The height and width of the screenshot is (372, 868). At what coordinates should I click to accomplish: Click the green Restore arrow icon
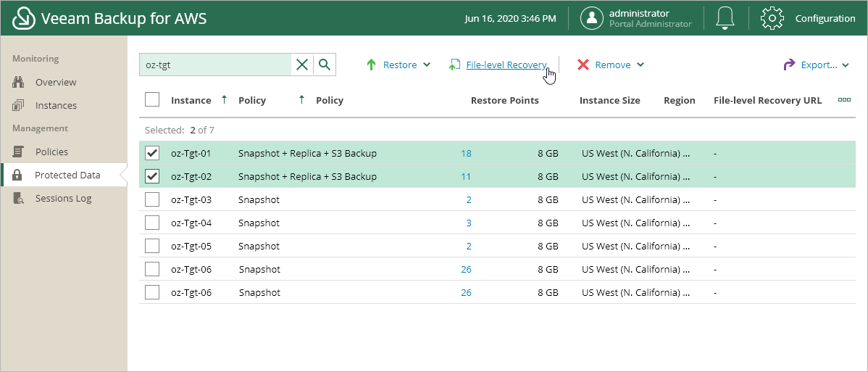coord(372,65)
